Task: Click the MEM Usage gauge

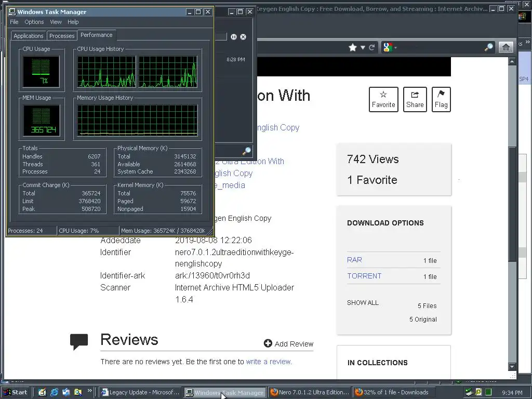Action: point(41,121)
